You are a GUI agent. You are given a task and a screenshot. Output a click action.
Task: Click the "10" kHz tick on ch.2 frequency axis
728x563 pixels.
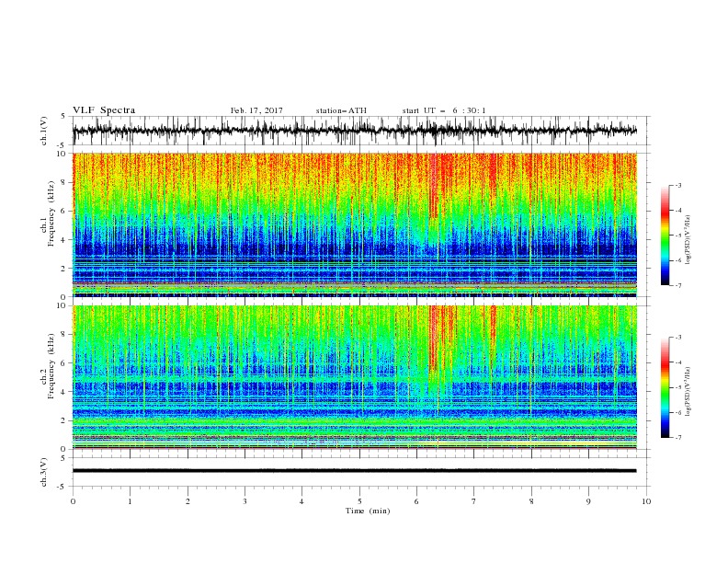(62, 305)
